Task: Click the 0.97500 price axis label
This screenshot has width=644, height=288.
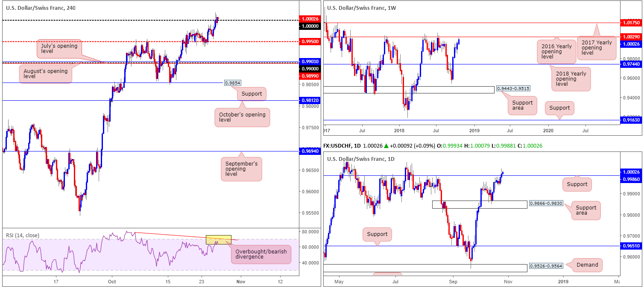Action: (310, 128)
